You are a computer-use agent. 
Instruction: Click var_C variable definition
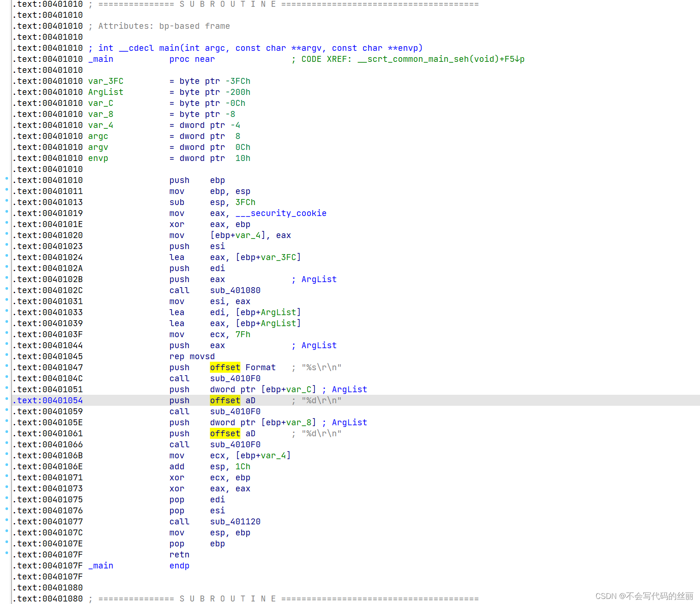click(167, 103)
